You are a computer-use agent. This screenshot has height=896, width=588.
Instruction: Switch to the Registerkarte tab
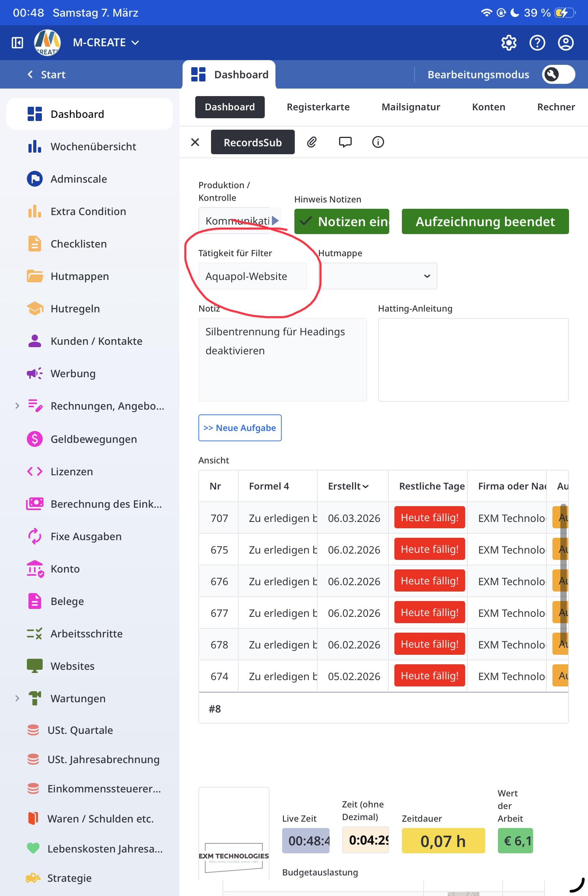tap(318, 107)
